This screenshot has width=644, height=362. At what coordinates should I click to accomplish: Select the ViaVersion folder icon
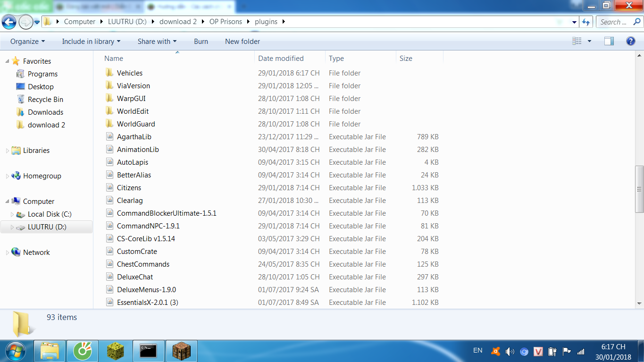click(109, 85)
